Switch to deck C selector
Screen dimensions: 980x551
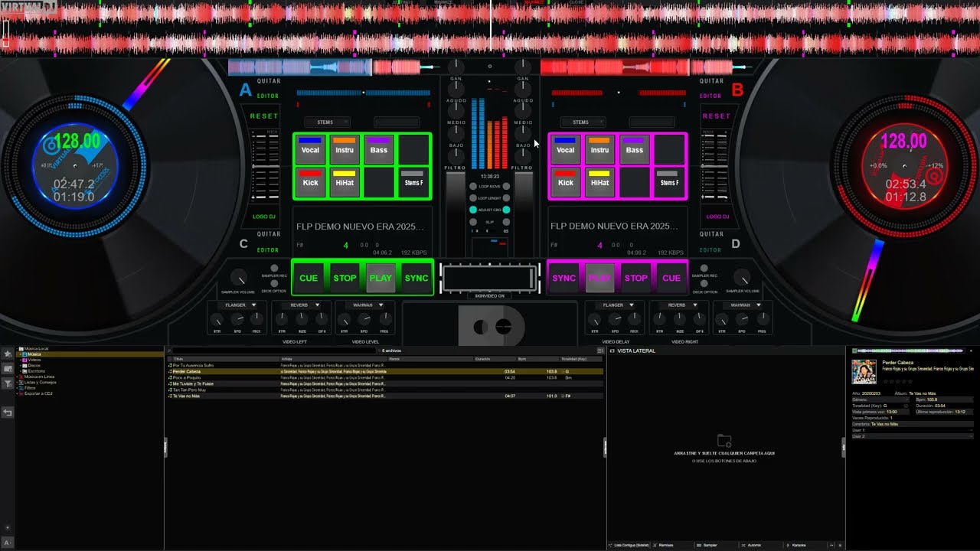pyautogui.click(x=243, y=244)
